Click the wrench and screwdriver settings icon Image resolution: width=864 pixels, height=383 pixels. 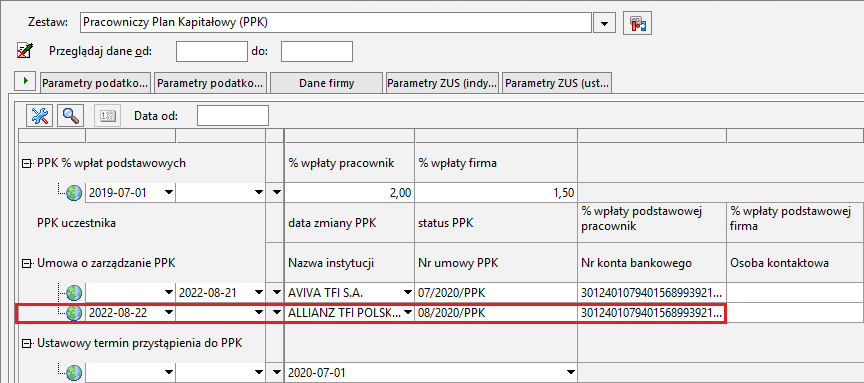pyautogui.click(x=40, y=115)
